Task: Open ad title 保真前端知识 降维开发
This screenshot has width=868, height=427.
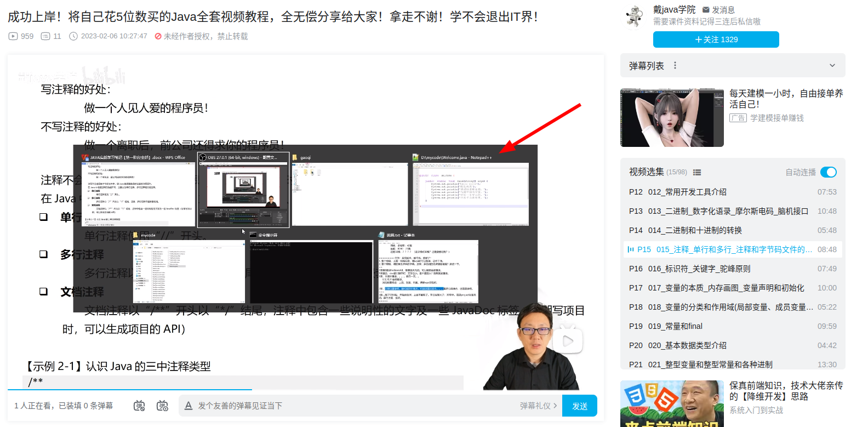Action: pos(786,391)
